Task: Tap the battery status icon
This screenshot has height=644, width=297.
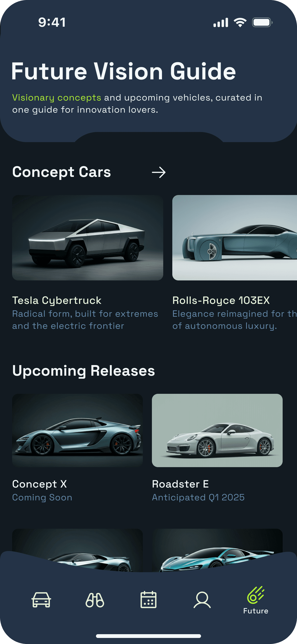Action: (x=262, y=22)
